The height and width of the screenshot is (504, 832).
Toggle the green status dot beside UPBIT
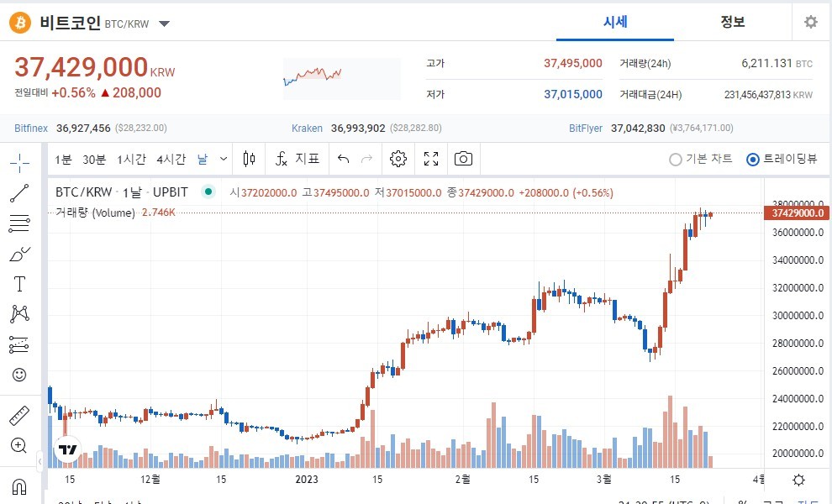click(x=208, y=192)
